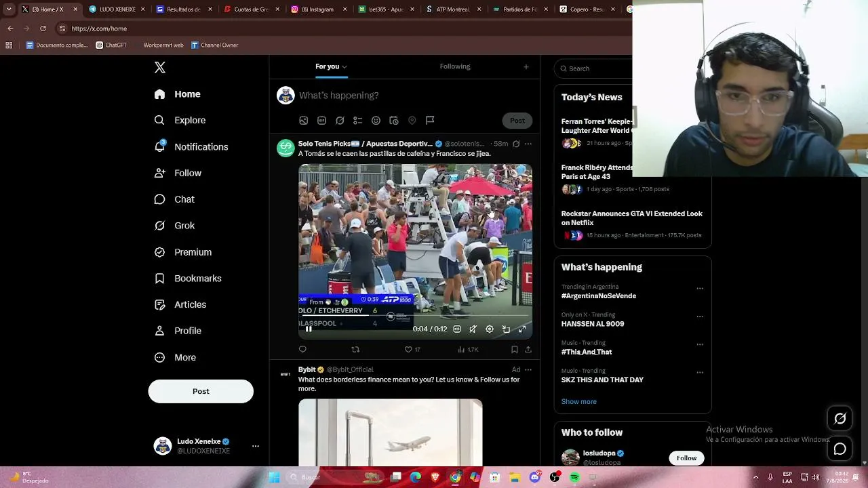
Task: Open the Bybit ad airplane image
Action: click(391, 432)
